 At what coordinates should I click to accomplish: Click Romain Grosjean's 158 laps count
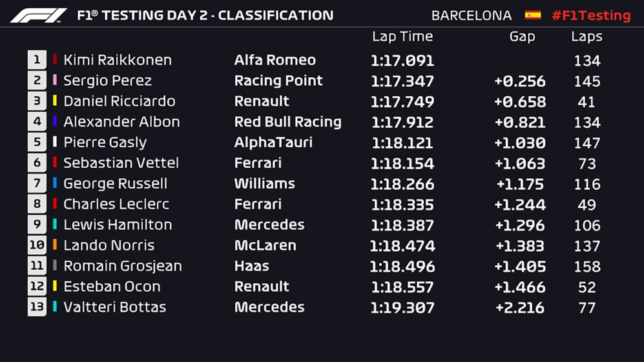tap(587, 266)
